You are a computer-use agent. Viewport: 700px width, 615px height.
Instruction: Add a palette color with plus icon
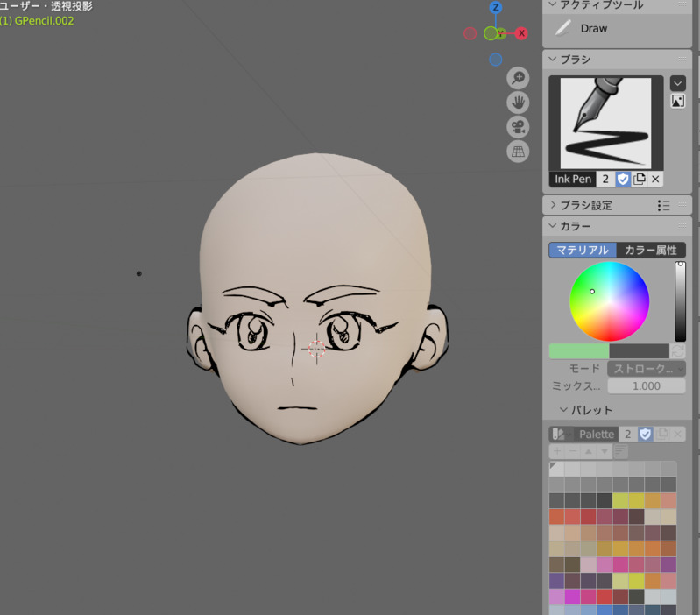tap(557, 451)
